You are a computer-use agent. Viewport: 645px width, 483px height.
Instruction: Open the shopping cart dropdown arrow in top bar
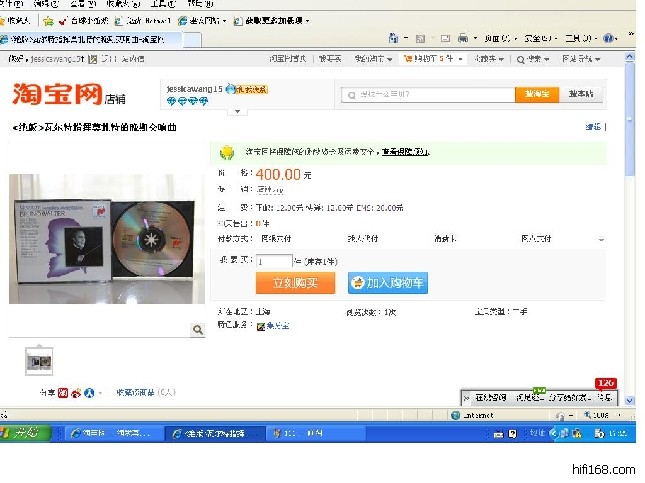pyautogui.click(x=460, y=59)
